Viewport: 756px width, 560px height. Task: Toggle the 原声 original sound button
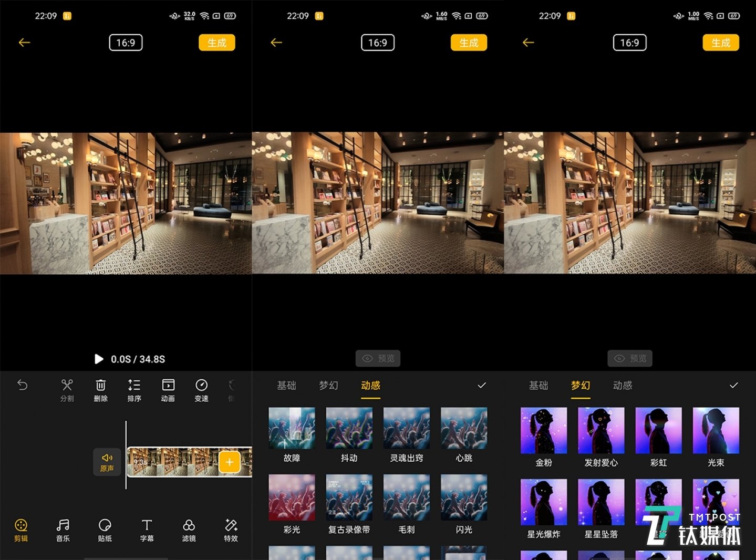(x=107, y=462)
